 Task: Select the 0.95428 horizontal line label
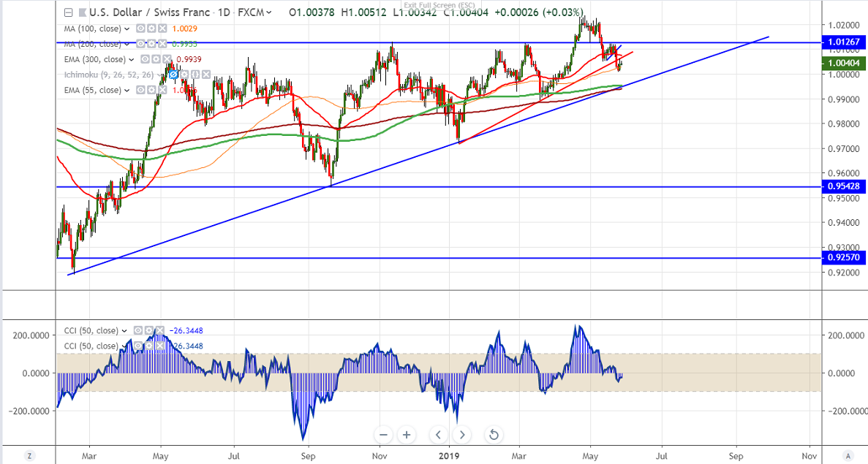coord(844,186)
